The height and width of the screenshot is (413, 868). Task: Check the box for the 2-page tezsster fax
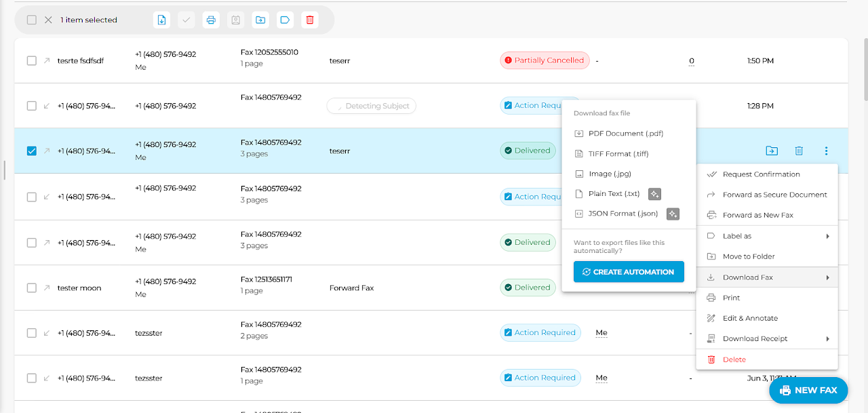tap(31, 333)
